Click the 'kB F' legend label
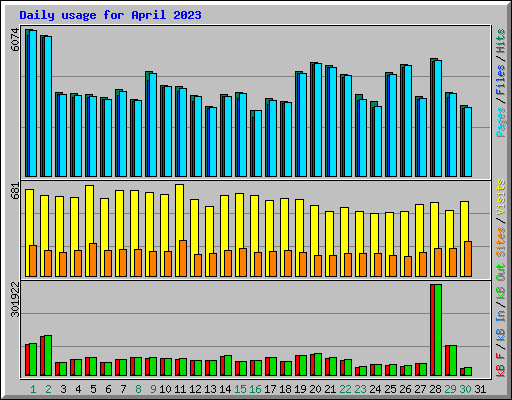The image size is (512, 400). (x=501, y=365)
